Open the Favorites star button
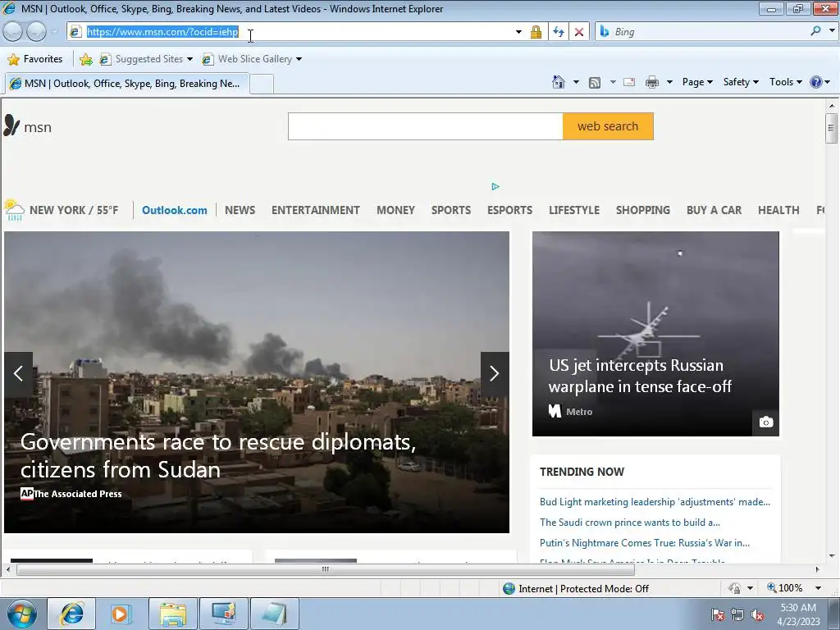This screenshot has height=630, width=840. (36, 59)
